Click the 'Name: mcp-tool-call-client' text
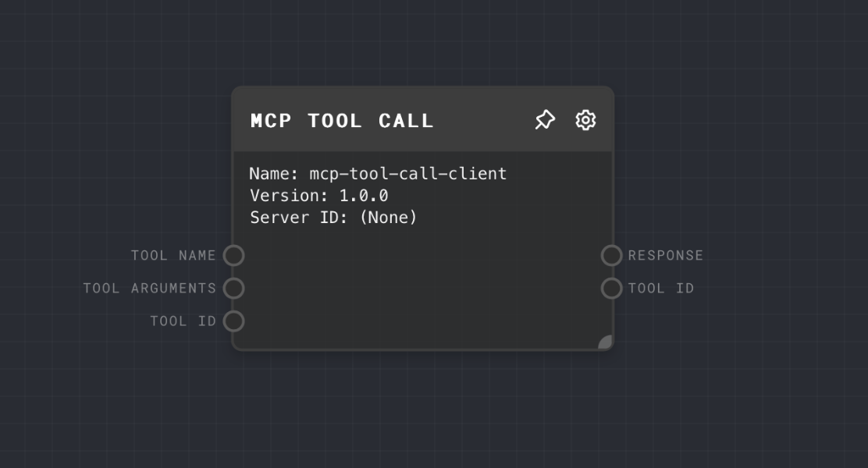 pos(378,174)
